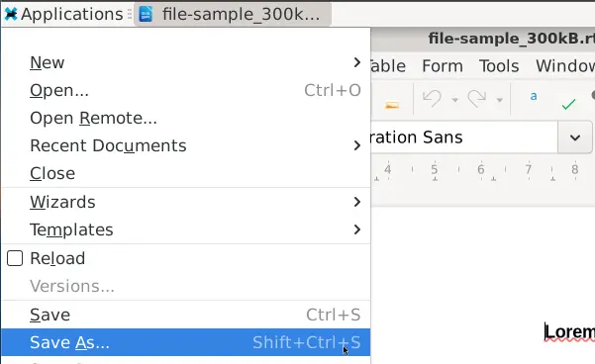This screenshot has width=595, height=364.
Task: Choose Save As... from File menu
Action: pos(186,342)
